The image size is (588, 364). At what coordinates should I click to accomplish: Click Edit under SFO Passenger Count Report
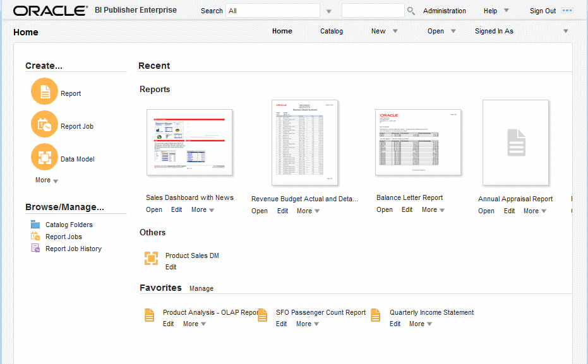(282, 324)
